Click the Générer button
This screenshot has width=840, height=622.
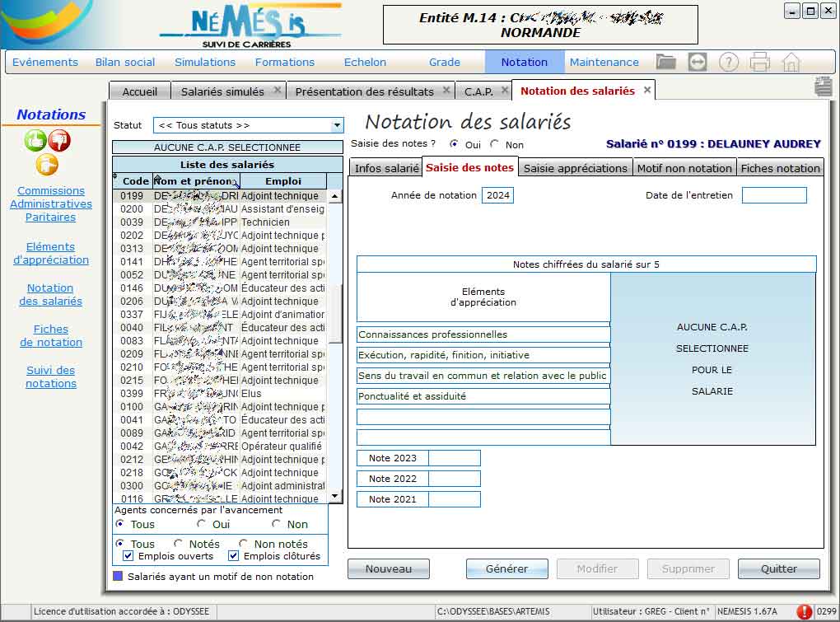coord(507,568)
